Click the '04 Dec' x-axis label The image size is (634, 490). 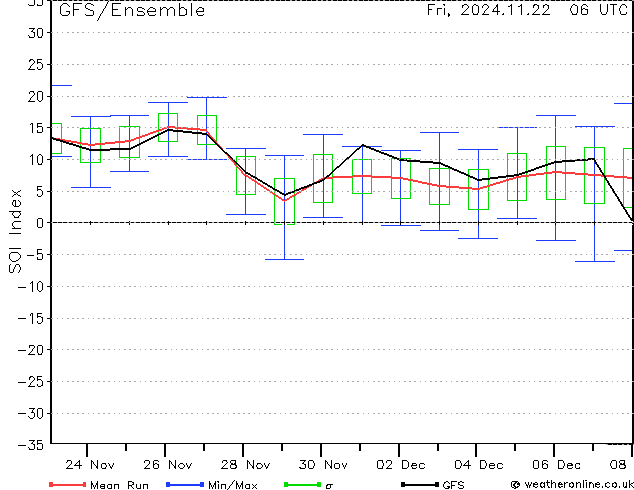click(479, 465)
